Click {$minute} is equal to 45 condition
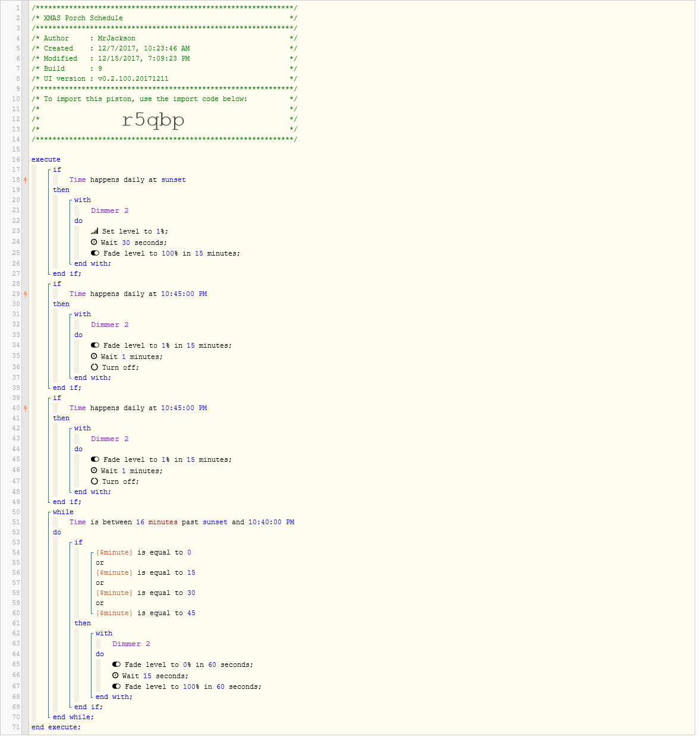This screenshot has width=700, height=740. click(x=146, y=613)
